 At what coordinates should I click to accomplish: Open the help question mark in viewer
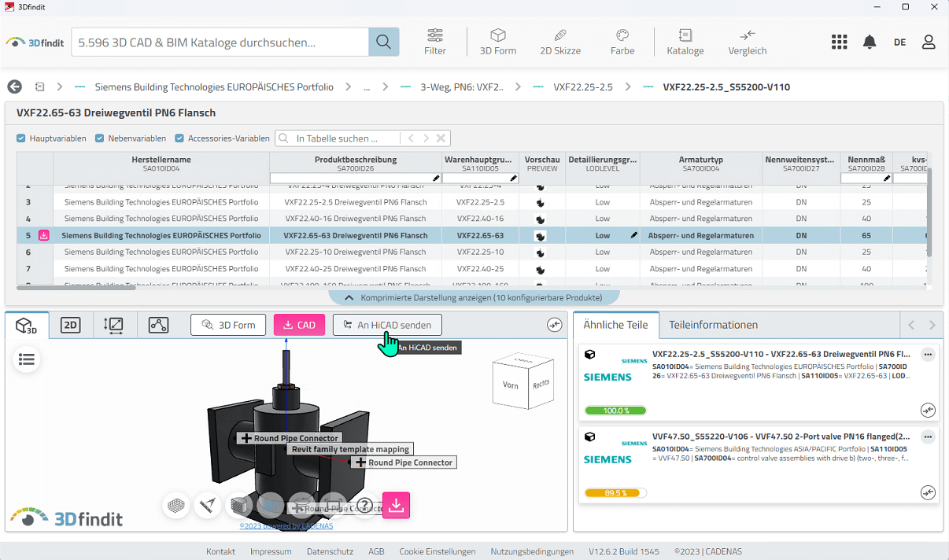364,506
